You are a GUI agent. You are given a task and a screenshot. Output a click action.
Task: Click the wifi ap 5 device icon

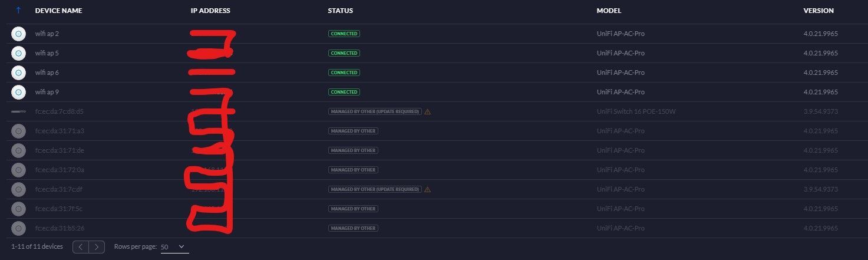click(x=18, y=53)
